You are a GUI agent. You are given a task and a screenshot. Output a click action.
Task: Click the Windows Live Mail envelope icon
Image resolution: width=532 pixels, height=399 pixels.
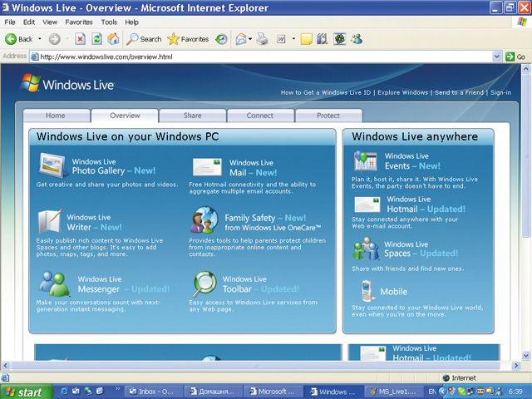coord(207,166)
